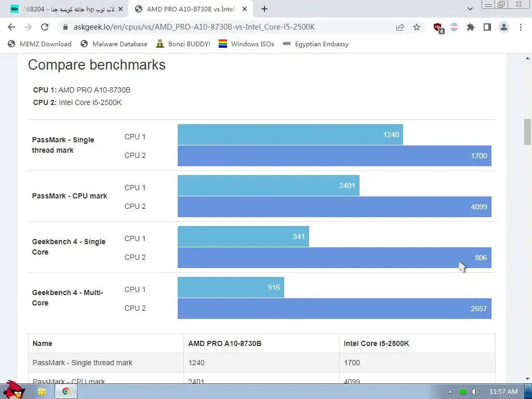Bookmark this page with the star
The width and height of the screenshot is (532, 399).
pyautogui.click(x=417, y=27)
